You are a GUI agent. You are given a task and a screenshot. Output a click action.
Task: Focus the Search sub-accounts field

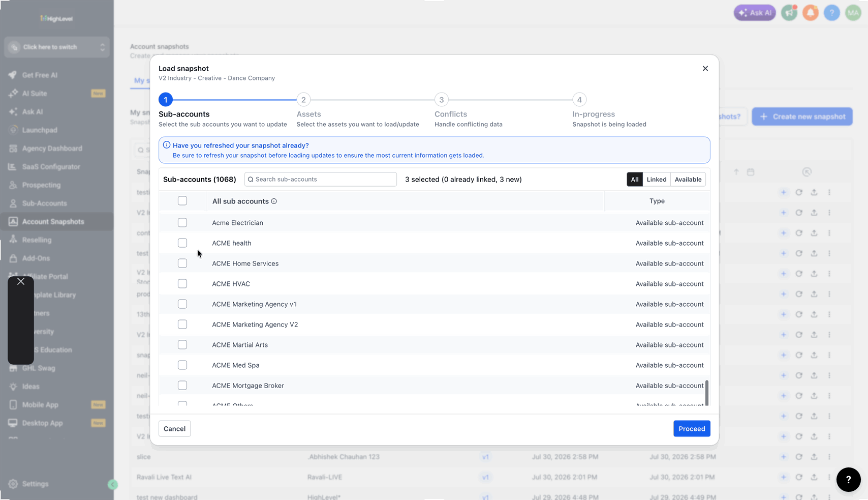pos(321,180)
